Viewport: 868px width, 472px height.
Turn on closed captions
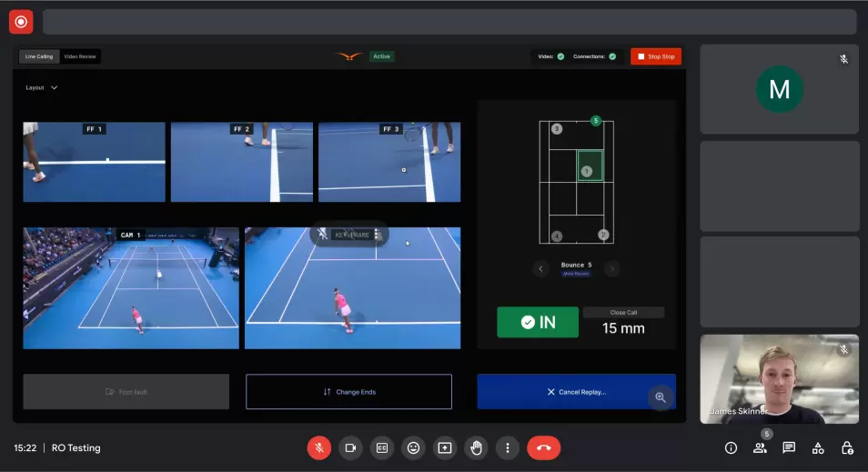tap(382, 447)
